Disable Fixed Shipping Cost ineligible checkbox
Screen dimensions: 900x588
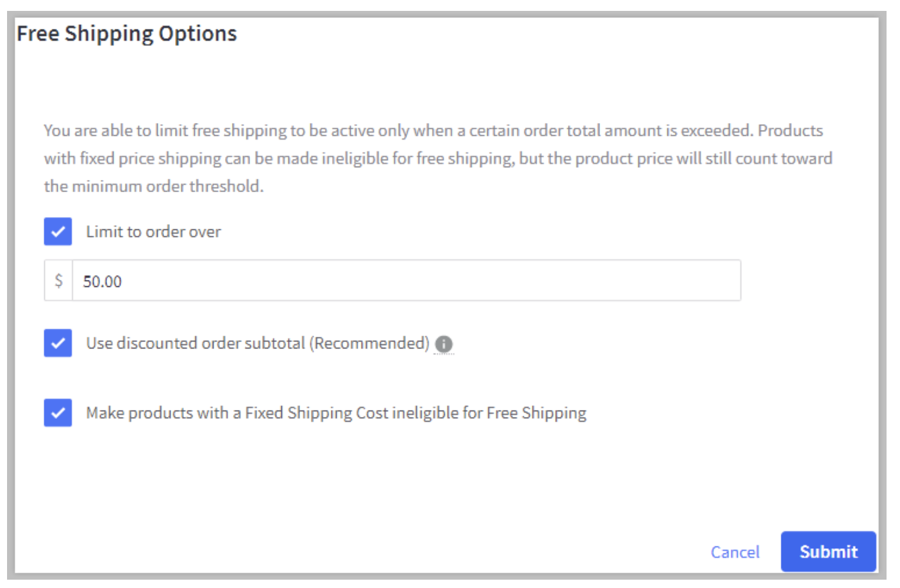(58, 412)
